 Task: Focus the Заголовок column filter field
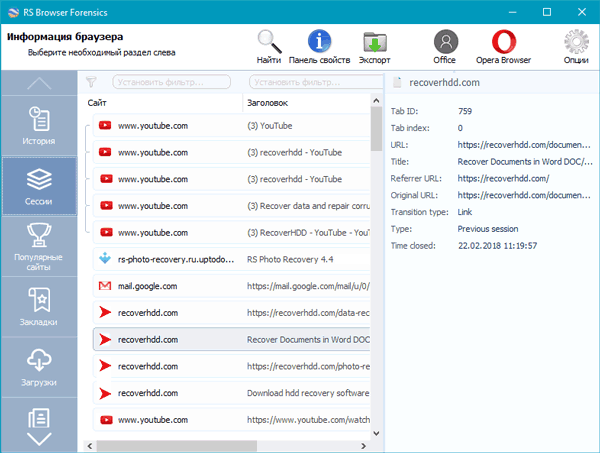click(316, 82)
